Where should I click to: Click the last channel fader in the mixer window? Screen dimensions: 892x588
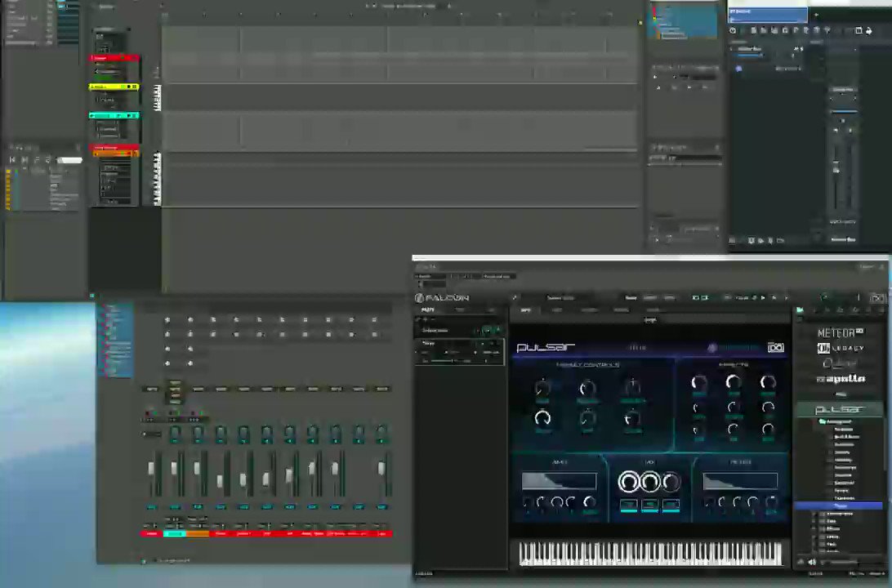(x=381, y=467)
